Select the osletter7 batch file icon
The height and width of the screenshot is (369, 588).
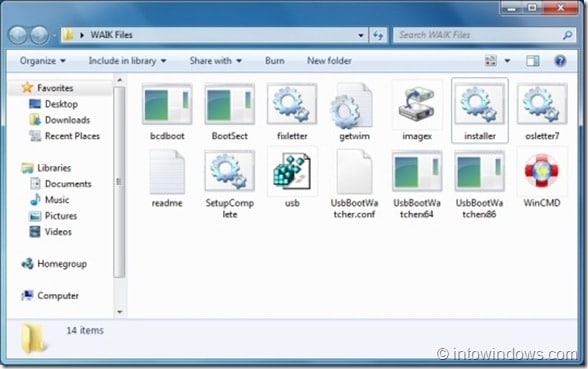point(542,105)
